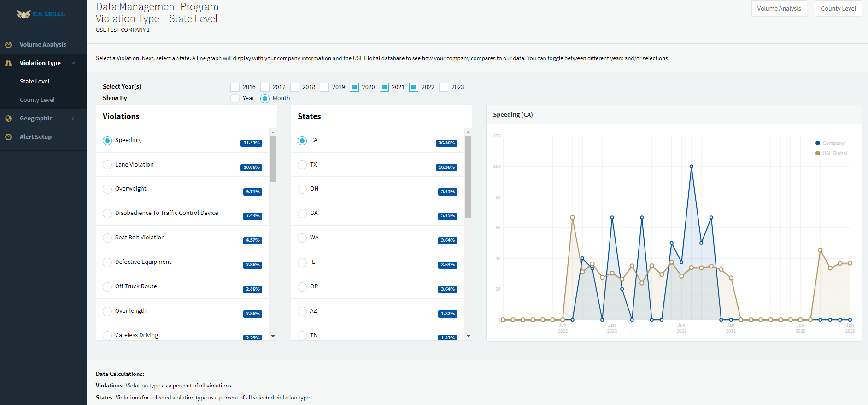Uncheck the 2020 year checkbox
868x405 pixels.
pyautogui.click(x=354, y=87)
